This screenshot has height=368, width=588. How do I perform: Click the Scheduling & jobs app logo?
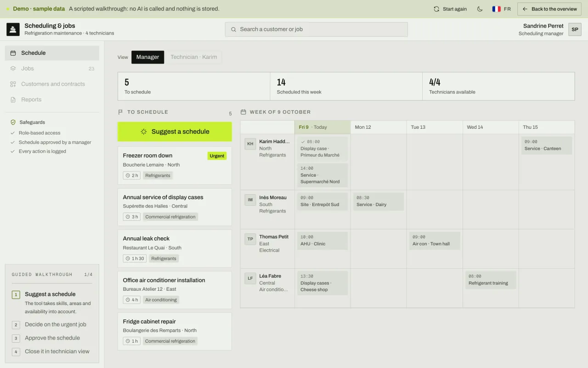point(13,29)
